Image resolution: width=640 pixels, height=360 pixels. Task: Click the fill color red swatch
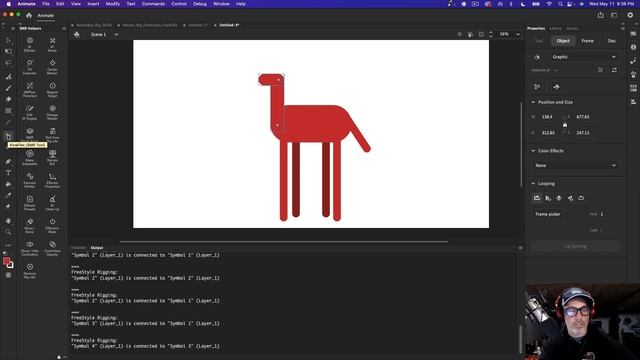click(6, 261)
